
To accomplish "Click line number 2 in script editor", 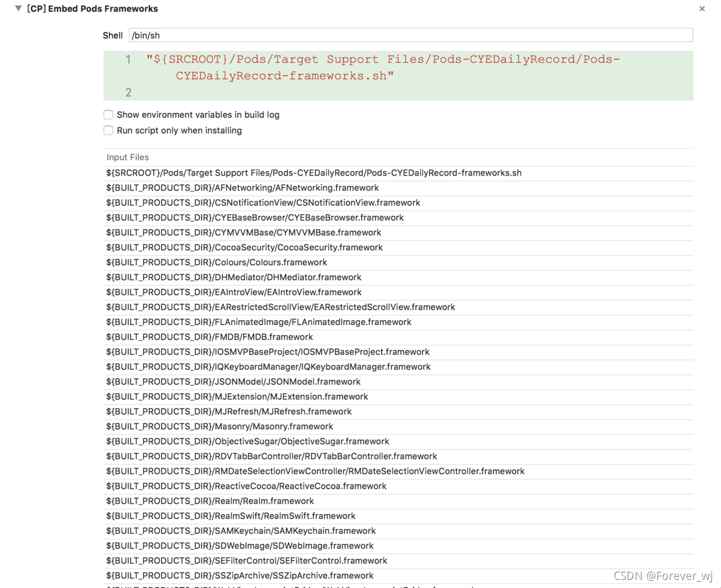I will pyautogui.click(x=129, y=92).
